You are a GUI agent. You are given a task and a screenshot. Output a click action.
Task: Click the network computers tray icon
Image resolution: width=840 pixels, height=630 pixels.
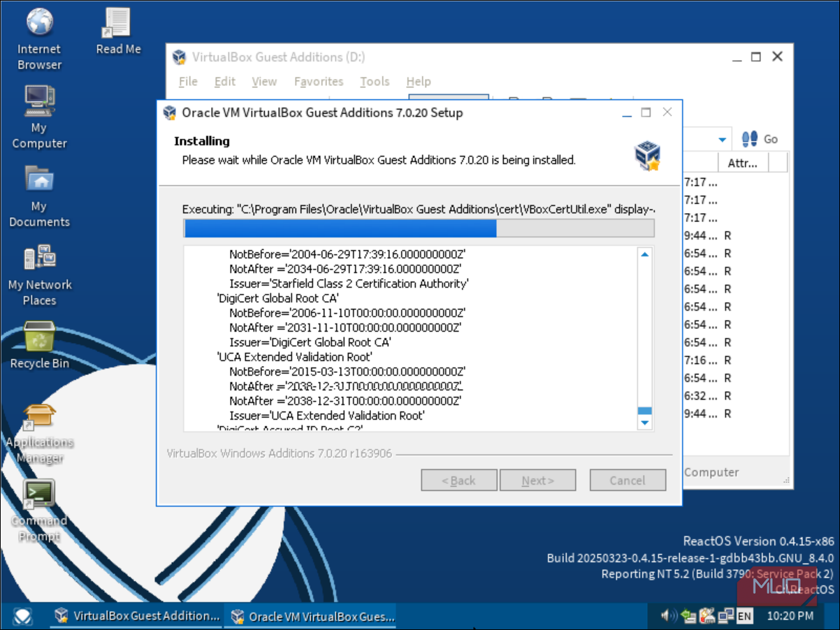pos(725,615)
